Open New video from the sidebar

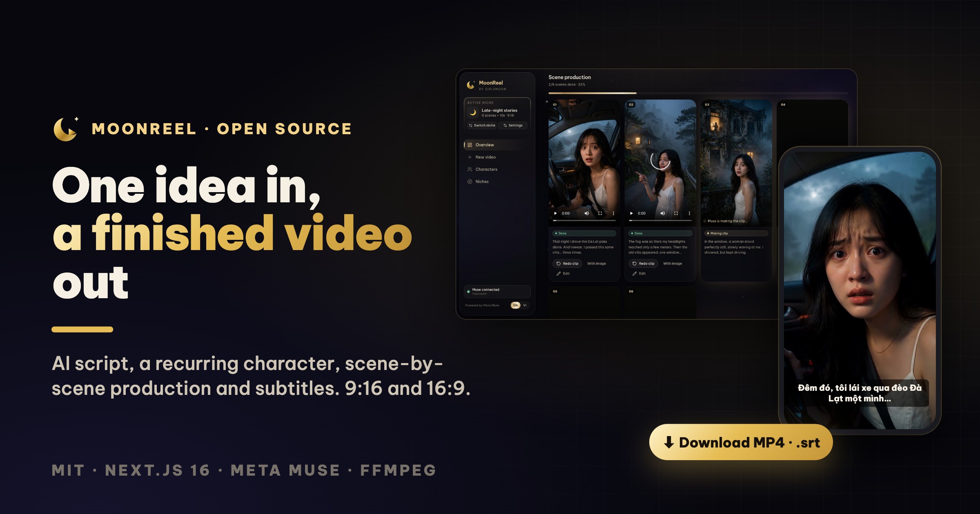497,157
